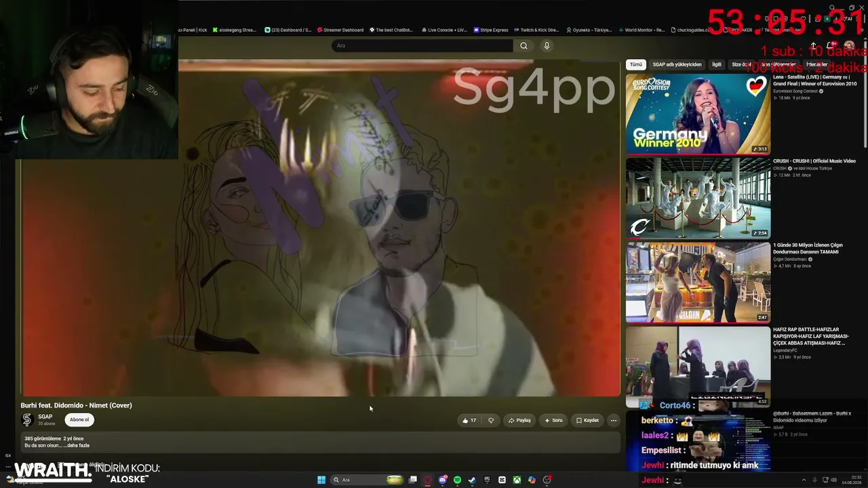
Task: Open the Oyuneks - Türkiye bookmark
Action: 588,30
